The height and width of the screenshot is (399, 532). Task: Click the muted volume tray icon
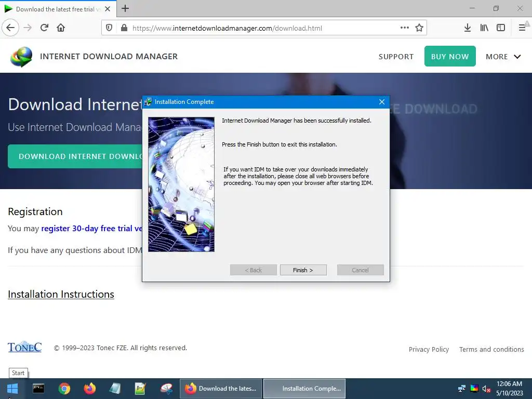tap(486, 389)
